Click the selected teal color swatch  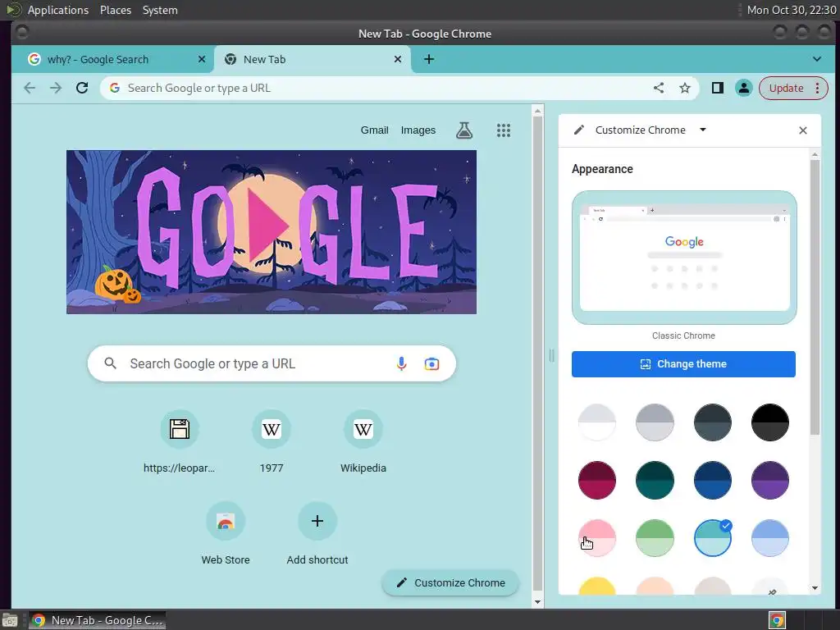pos(713,538)
